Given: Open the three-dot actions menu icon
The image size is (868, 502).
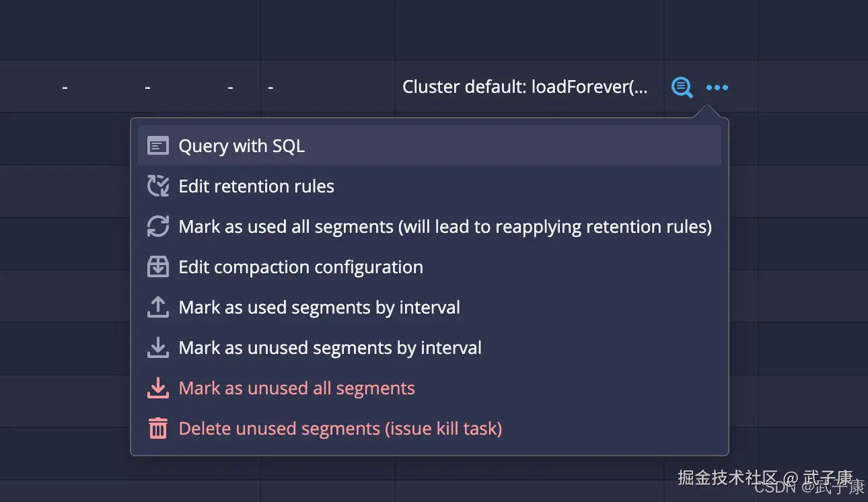Looking at the screenshot, I should (717, 87).
